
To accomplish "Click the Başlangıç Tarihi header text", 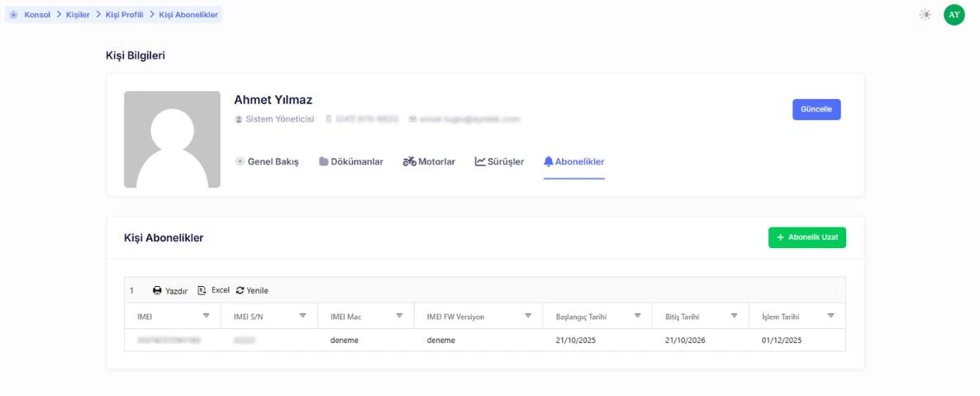I will tap(581, 317).
